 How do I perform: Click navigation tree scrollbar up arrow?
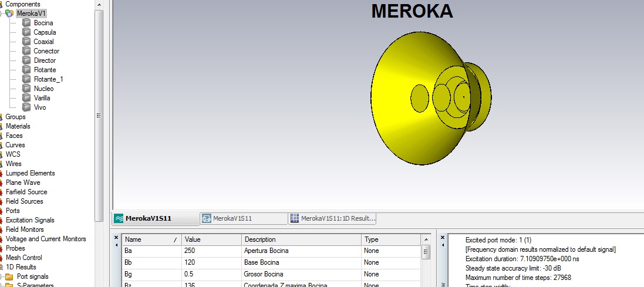tap(99, 5)
